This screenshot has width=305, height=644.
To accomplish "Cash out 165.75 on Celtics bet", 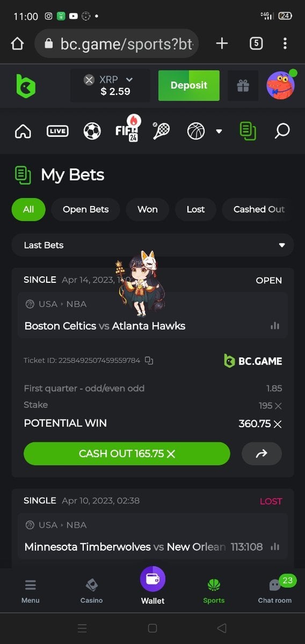I will pos(127,453).
